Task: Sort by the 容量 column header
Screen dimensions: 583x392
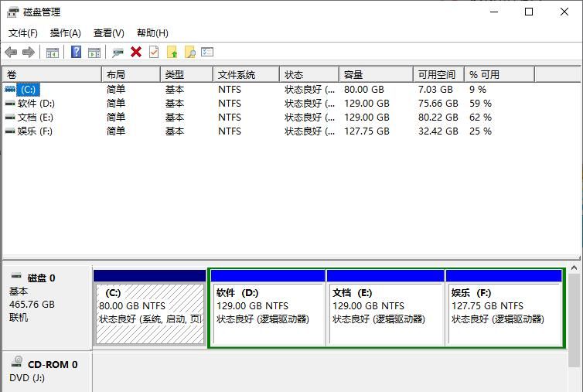Action: click(376, 75)
